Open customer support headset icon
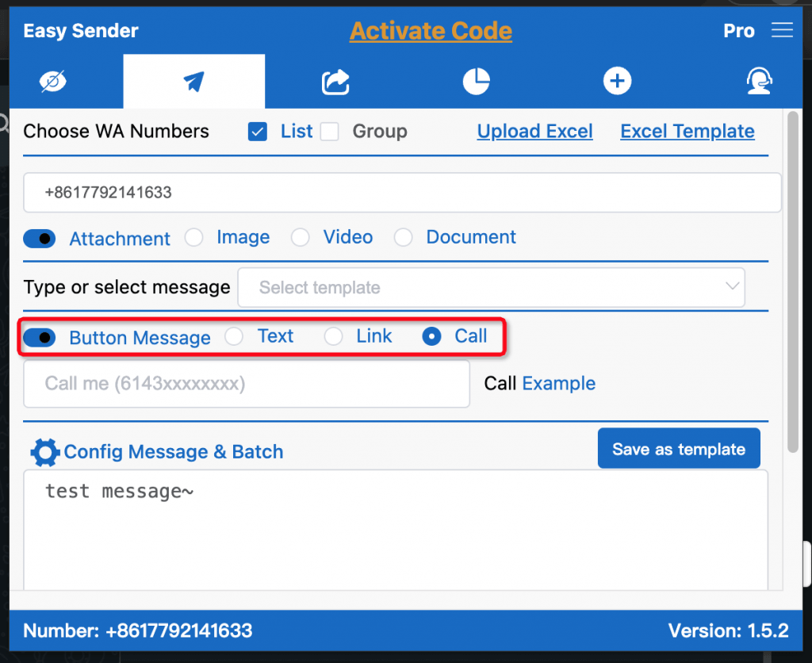Screen dimensions: 812x663 759,80
